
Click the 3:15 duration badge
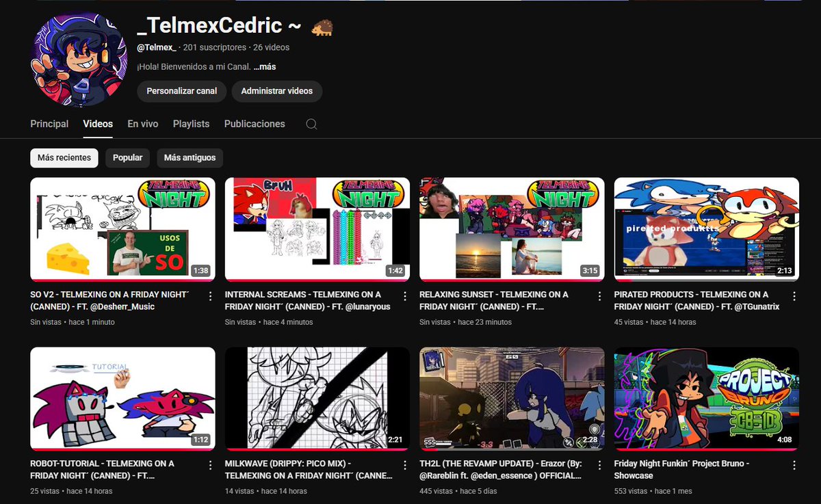point(590,271)
